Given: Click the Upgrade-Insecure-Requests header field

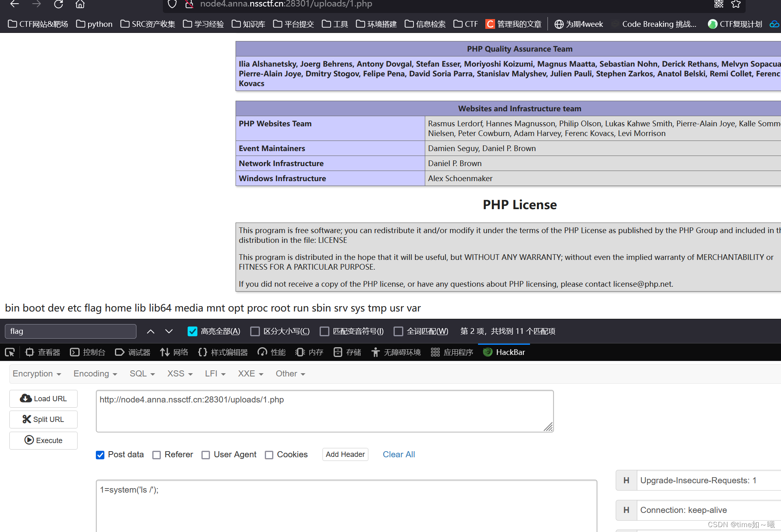Looking at the screenshot, I should (709, 480).
